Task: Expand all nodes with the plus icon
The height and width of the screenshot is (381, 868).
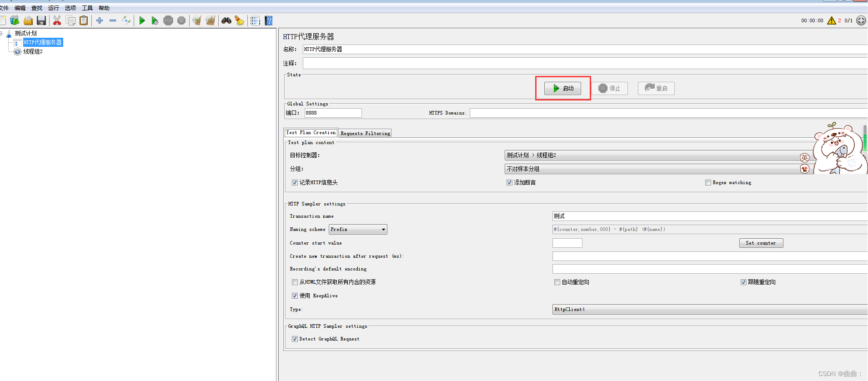Action: click(x=100, y=20)
